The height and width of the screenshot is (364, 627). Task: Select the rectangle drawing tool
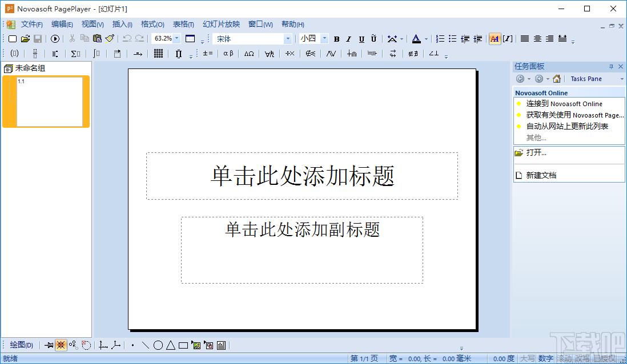pyautogui.click(x=183, y=345)
